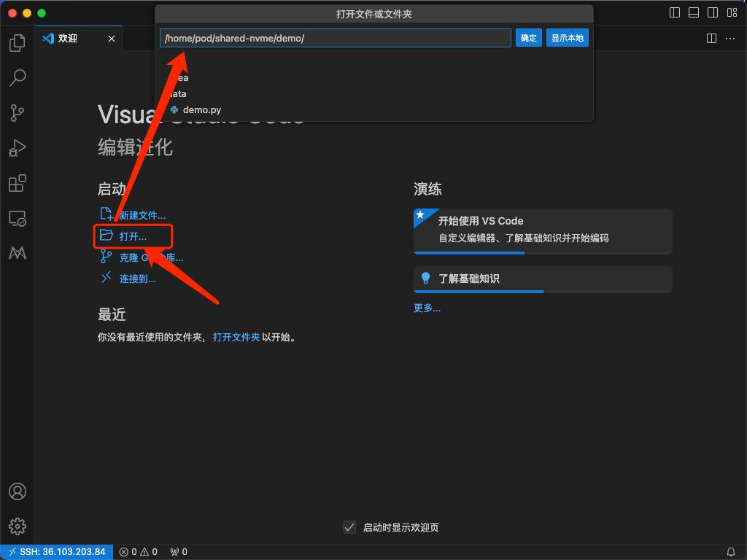Click the M-shaped extension icon in the activity bar

(18, 252)
